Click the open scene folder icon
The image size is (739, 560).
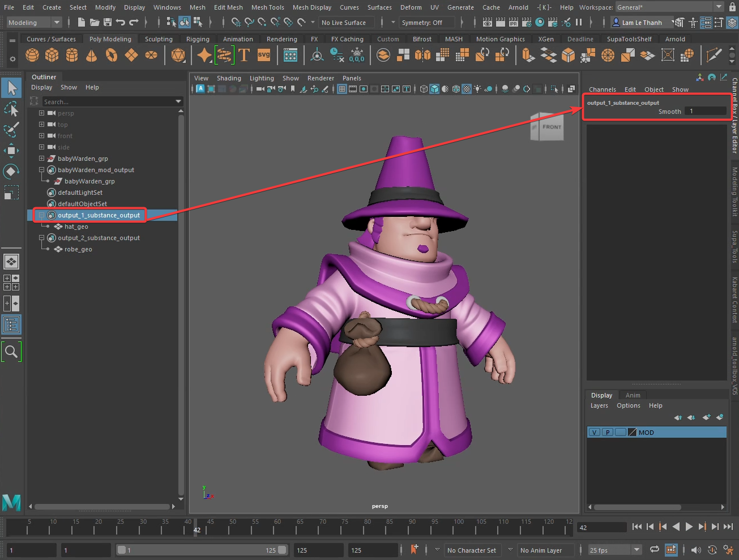[x=94, y=23]
